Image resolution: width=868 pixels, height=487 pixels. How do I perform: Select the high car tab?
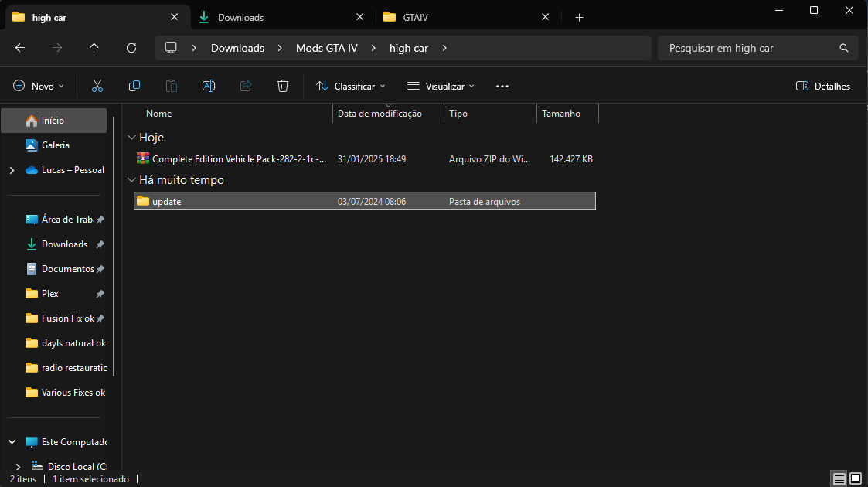click(x=98, y=17)
